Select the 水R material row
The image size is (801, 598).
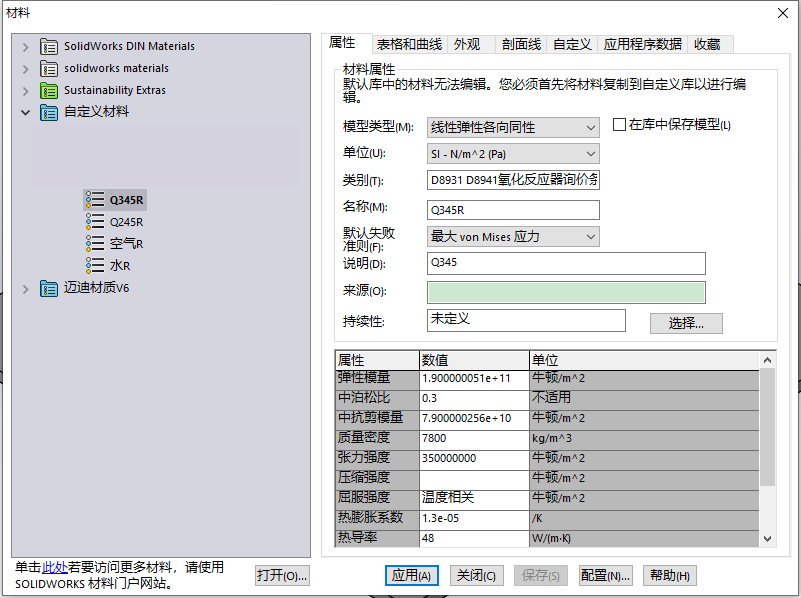pos(120,266)
